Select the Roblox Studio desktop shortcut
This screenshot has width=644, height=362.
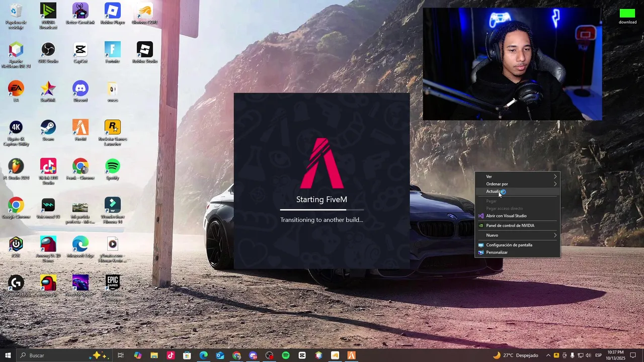[145, 53]
